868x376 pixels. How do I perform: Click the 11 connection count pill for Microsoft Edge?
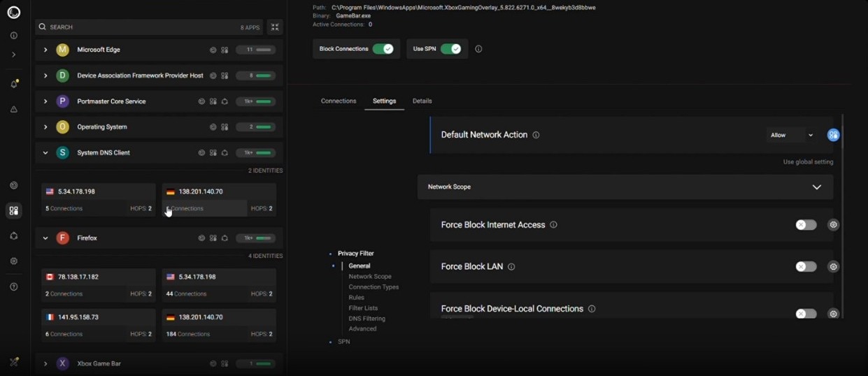click(x=256, y=50)
